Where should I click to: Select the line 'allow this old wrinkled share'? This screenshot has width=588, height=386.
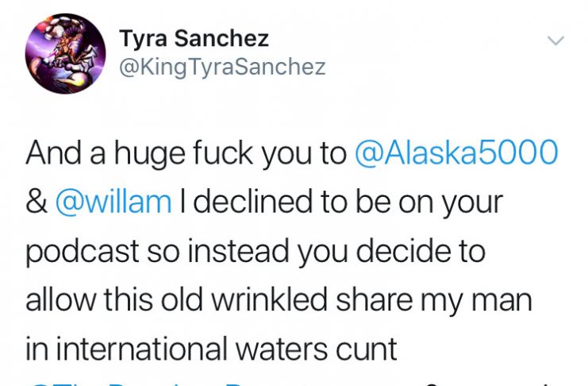click(279, 300)
